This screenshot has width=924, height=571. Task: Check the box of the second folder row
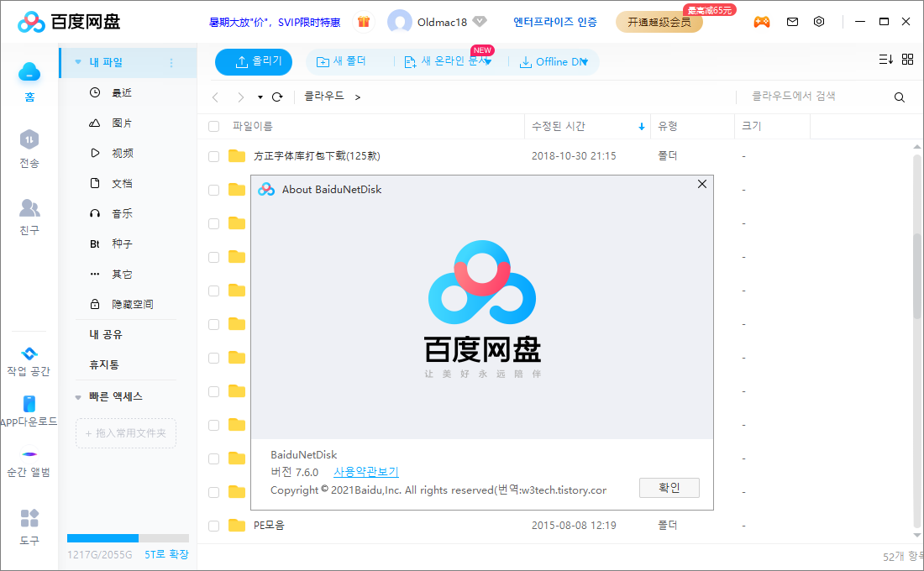click(x=214, y=190)
